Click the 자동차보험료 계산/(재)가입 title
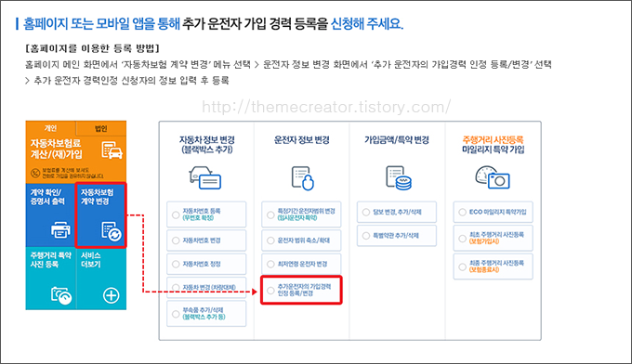Image resolution: width=632 pixels, height=364 pixels. 57,149
